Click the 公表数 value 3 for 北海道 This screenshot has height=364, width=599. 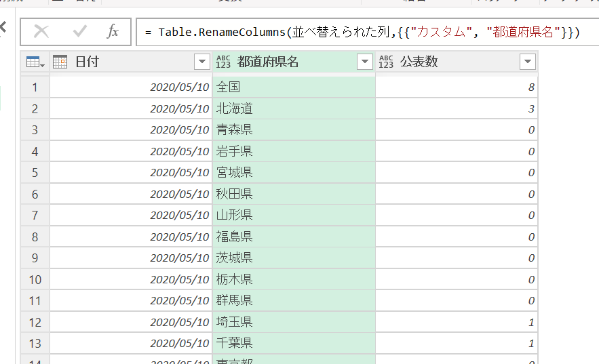(457, 108)
